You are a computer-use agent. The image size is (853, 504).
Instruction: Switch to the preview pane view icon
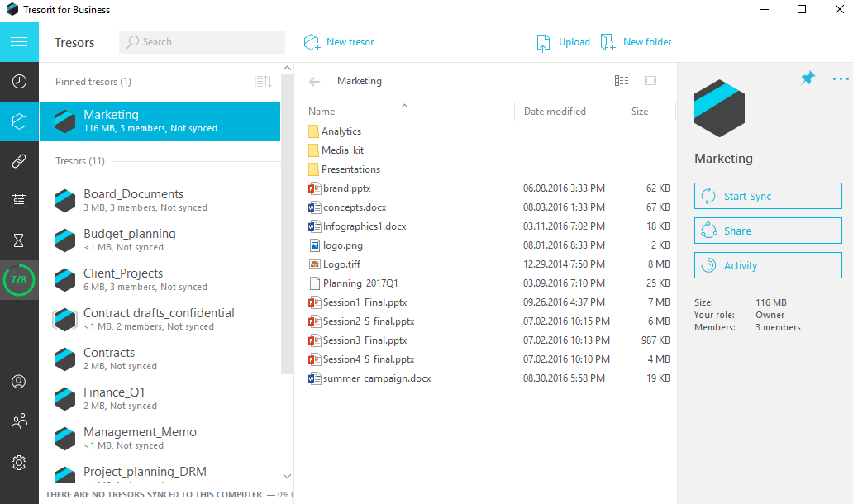pos(650,80)
